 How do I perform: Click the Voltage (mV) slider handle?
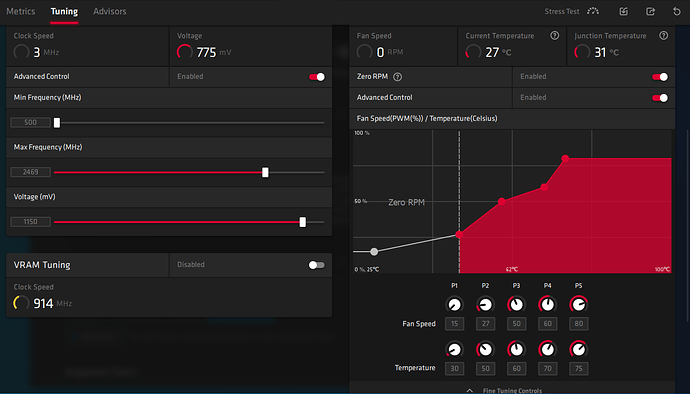303,222
